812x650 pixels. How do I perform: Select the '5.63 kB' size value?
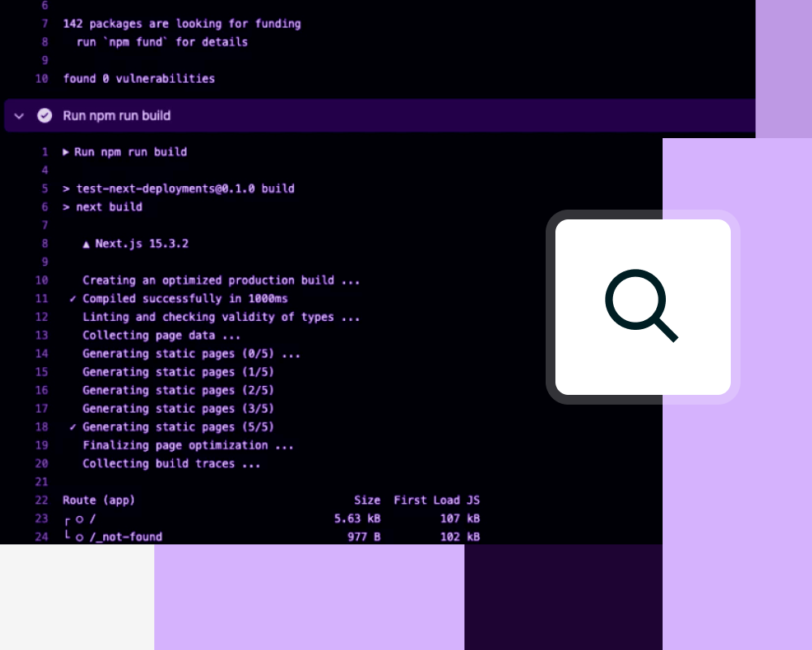pyautogui.click(x=357, y=518)
